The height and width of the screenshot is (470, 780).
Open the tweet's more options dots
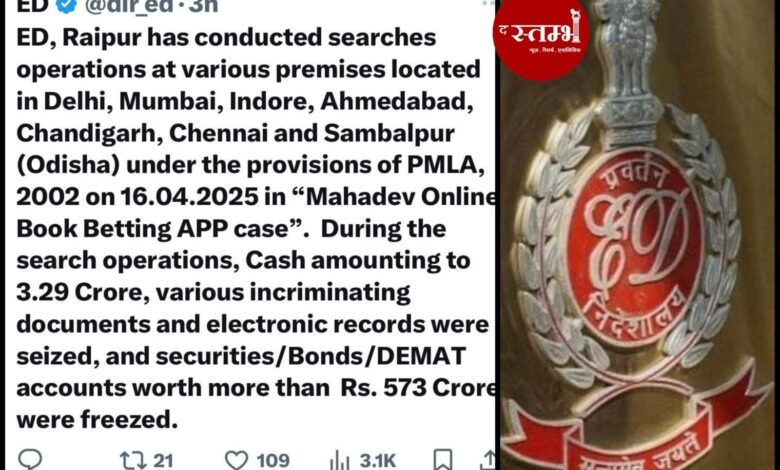click(489, 3)
